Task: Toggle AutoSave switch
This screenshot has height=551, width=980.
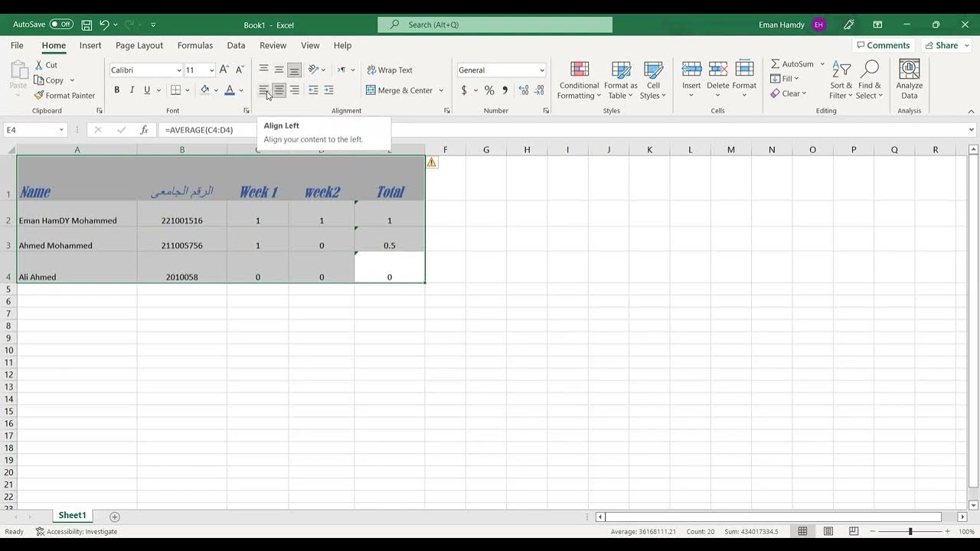Action: tap(61, 24)
